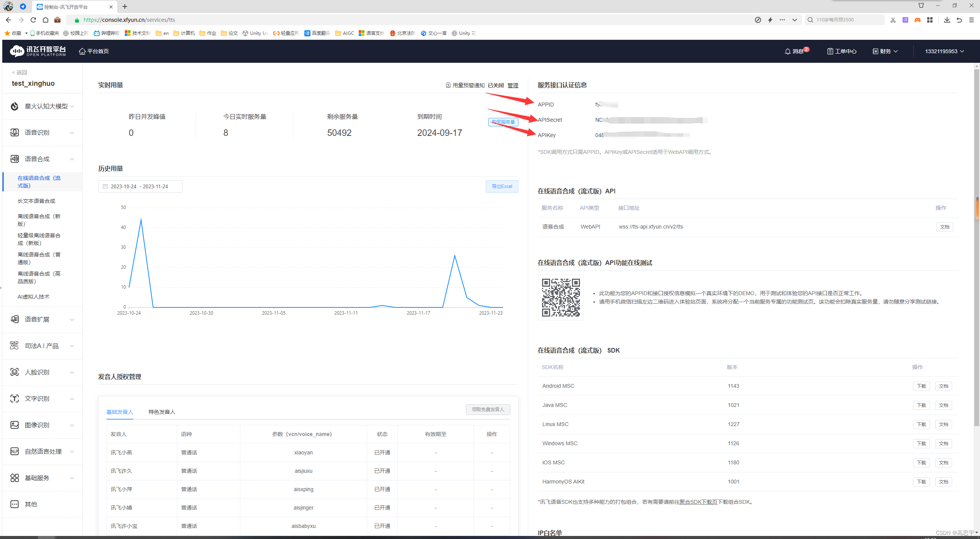Click the 司法A.I.产品 sidebar icon

click(15, 346)
